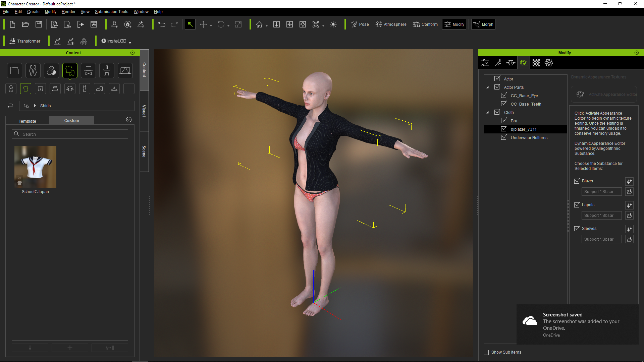
Task: Collapse the Cloth tree node
Action: (x=488, y=113)
